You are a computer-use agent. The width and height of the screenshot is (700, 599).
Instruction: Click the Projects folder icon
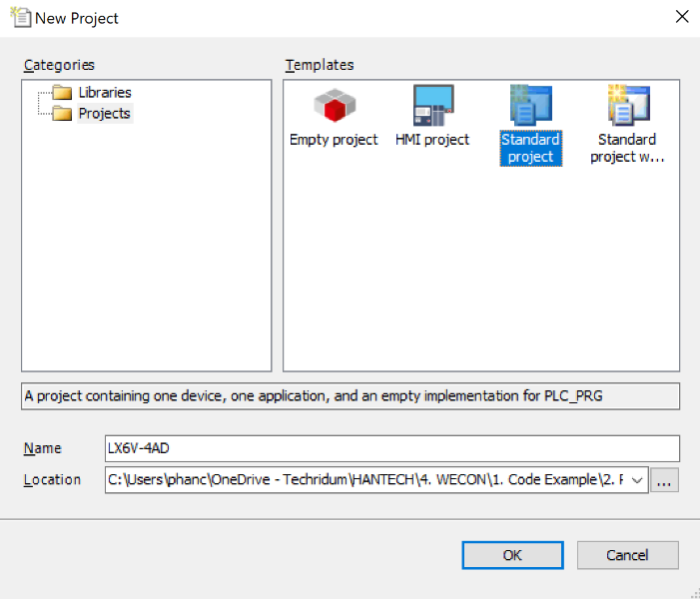pyautogui.click(x=62, y=114)
